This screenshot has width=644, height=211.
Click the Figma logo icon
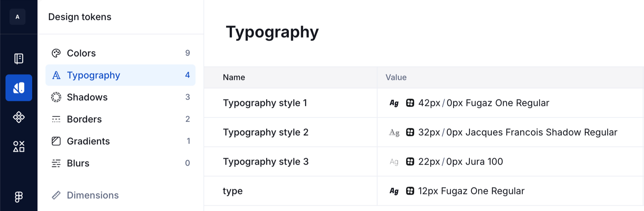click(19, 197)
